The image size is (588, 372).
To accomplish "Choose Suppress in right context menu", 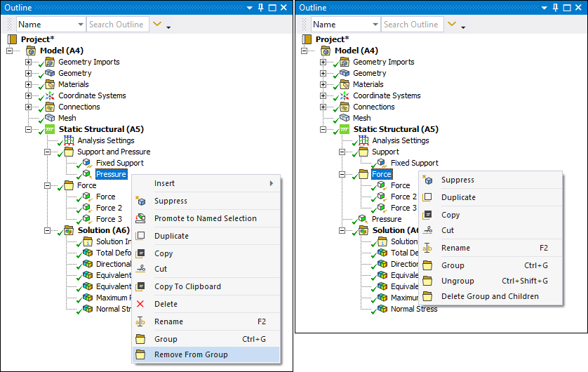I will (491, 180).
